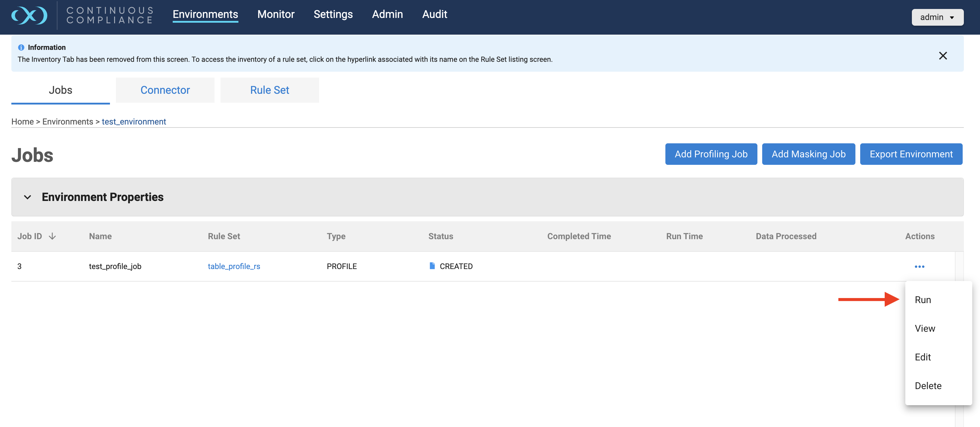Viewport: 980px width, 427px height.
Task: Switch to the Connector tab
Action: pos(165,90)
